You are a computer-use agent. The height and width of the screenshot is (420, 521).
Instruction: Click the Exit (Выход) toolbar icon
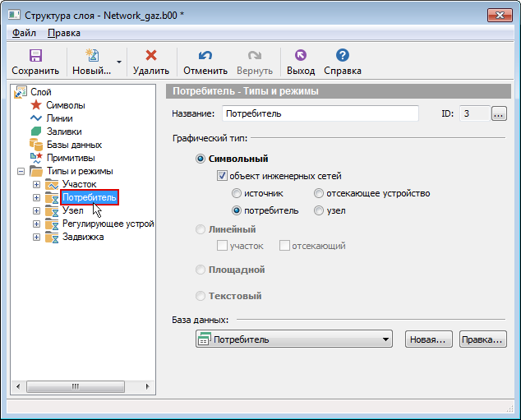pyautogui.click(x=300, y=56)
